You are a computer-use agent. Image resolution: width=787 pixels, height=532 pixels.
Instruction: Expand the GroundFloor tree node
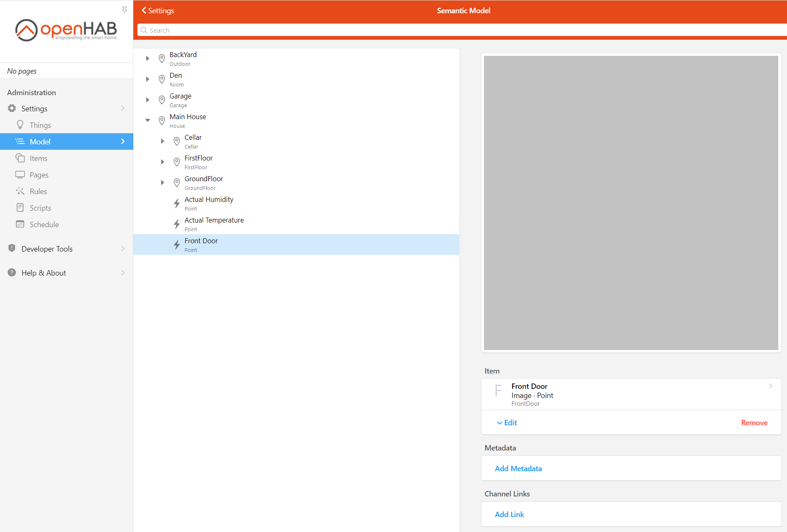[x=163, y=182]
